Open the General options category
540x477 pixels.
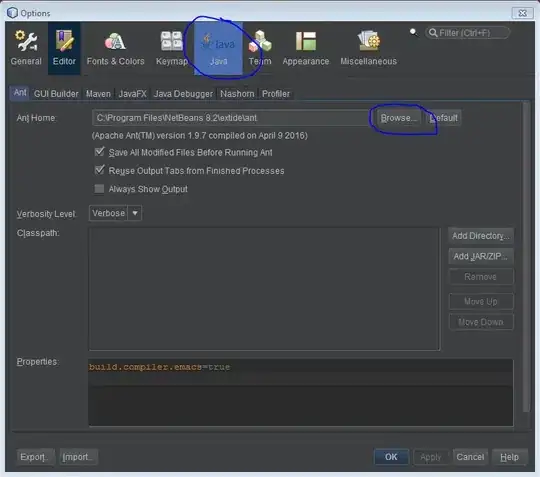pos(26,48)
